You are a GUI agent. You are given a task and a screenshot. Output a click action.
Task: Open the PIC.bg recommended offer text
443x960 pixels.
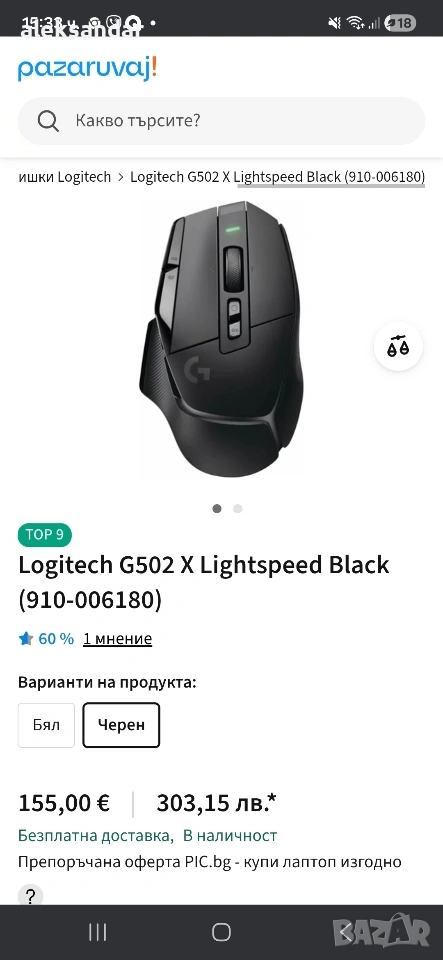click(210, 862)
